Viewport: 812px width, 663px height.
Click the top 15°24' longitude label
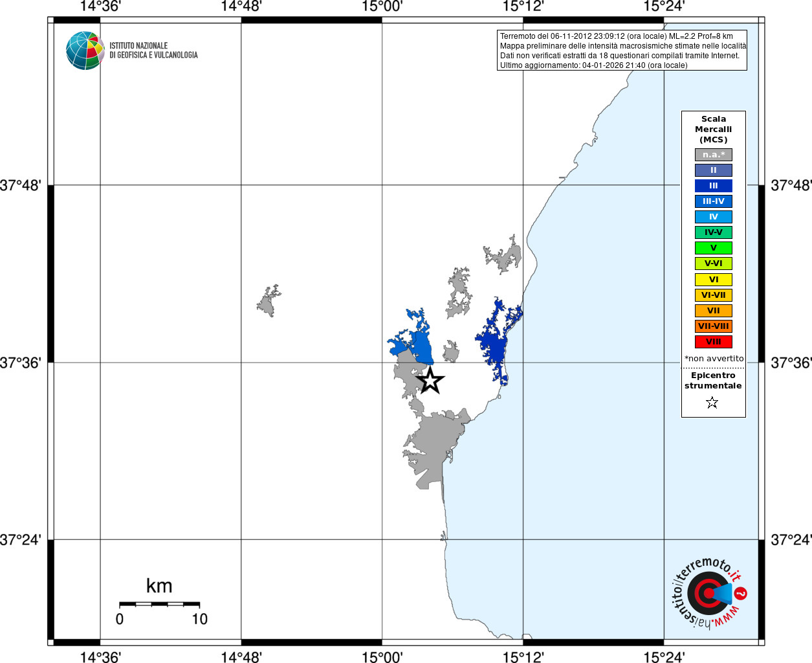pos(664,6)
